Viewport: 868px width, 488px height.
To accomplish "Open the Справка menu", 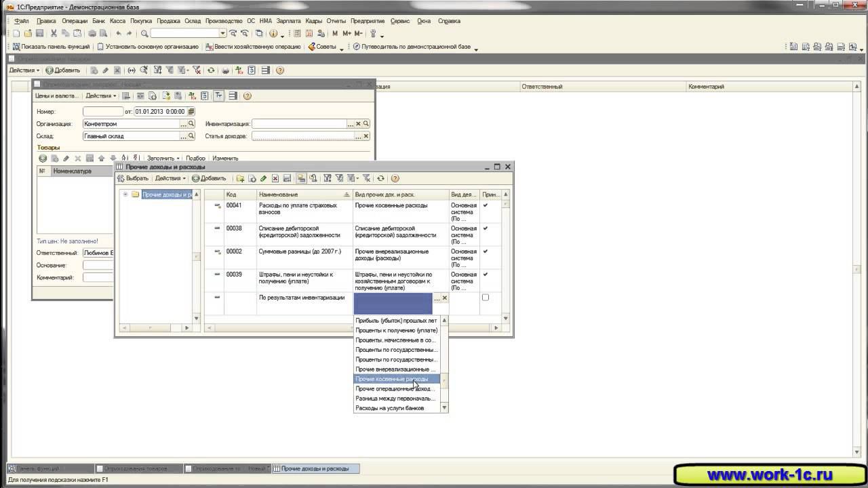I will [x=449, y=21].
